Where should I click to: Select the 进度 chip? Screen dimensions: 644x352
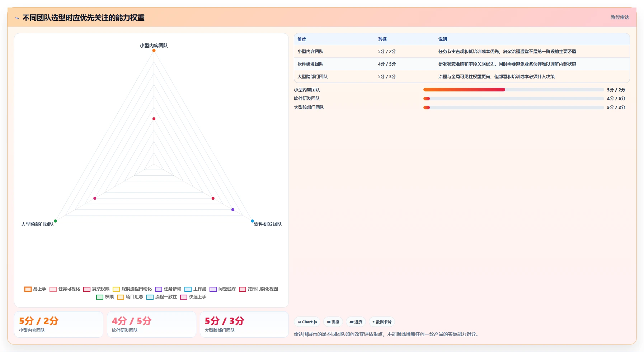(356, 322)
